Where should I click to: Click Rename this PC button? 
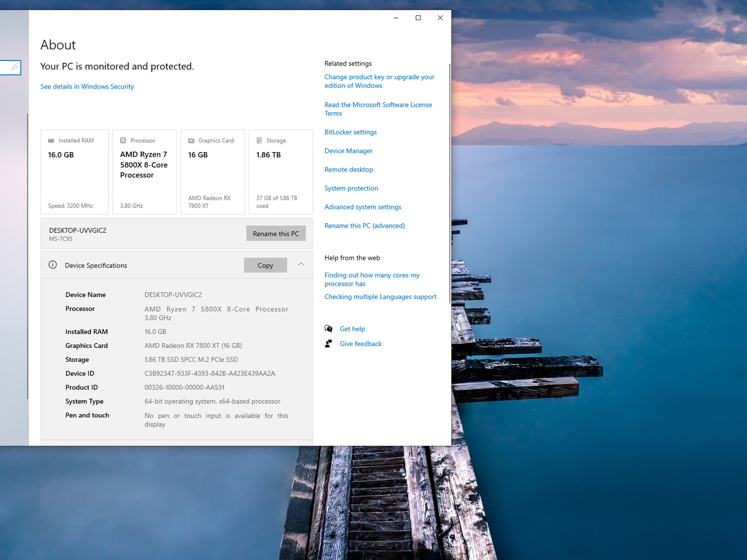point(276,233)
